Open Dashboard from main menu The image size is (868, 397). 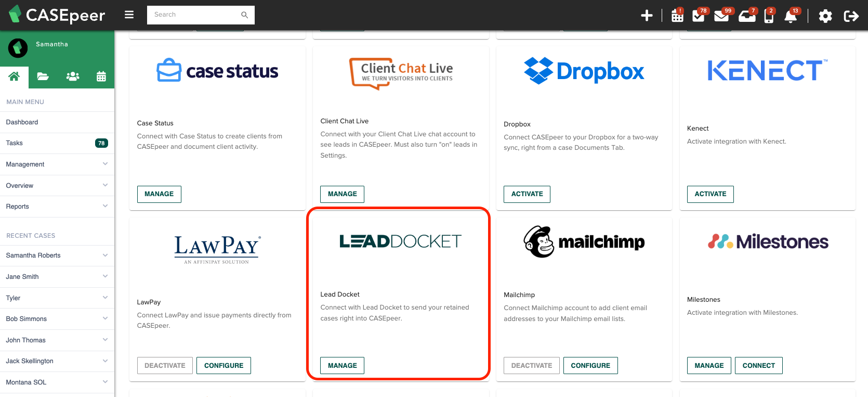point(57,122)
